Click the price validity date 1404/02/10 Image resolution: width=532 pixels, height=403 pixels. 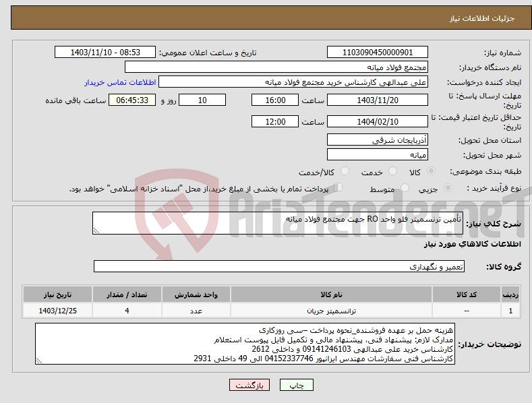[x=378, y=121]
